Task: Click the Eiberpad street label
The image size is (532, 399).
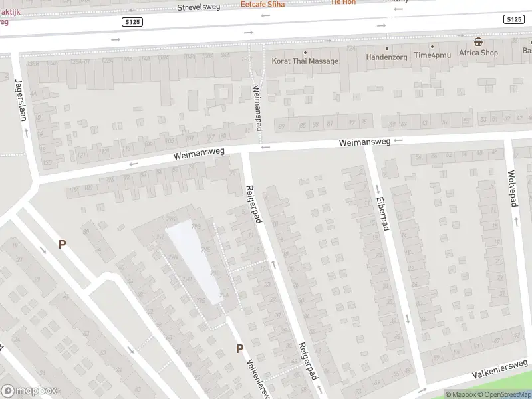Action: pos(381,211)
